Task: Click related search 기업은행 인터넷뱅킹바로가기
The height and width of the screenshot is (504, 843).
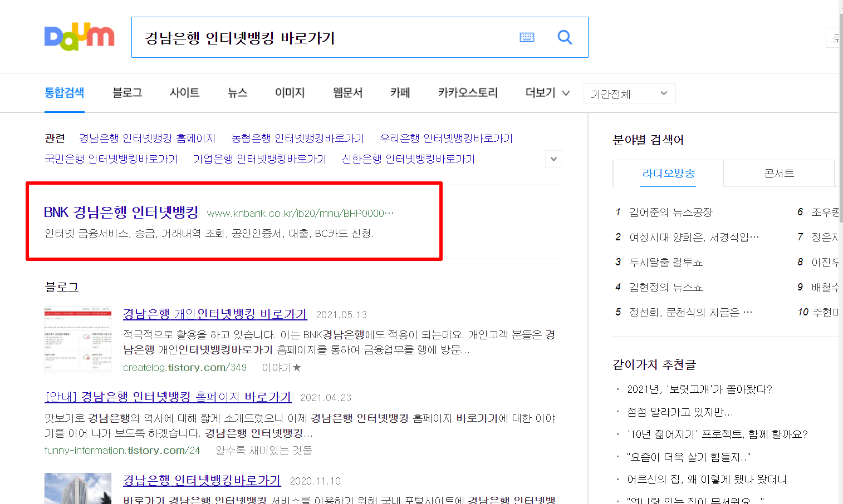Action: pos(259,159)
